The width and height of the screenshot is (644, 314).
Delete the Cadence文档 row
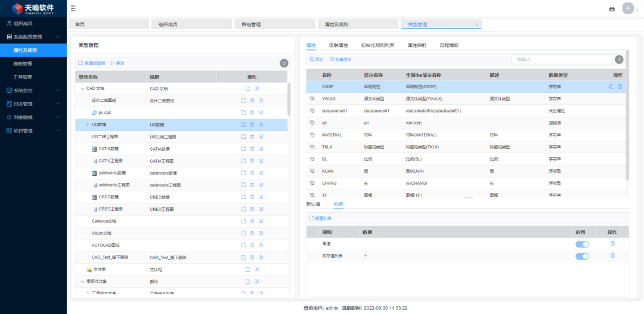[252, 221]
